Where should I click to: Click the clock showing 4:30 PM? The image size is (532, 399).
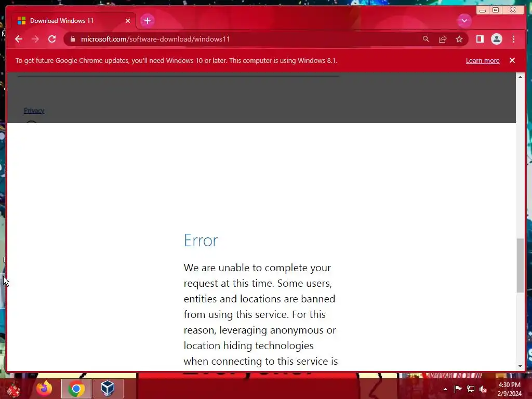coord(509,389)
